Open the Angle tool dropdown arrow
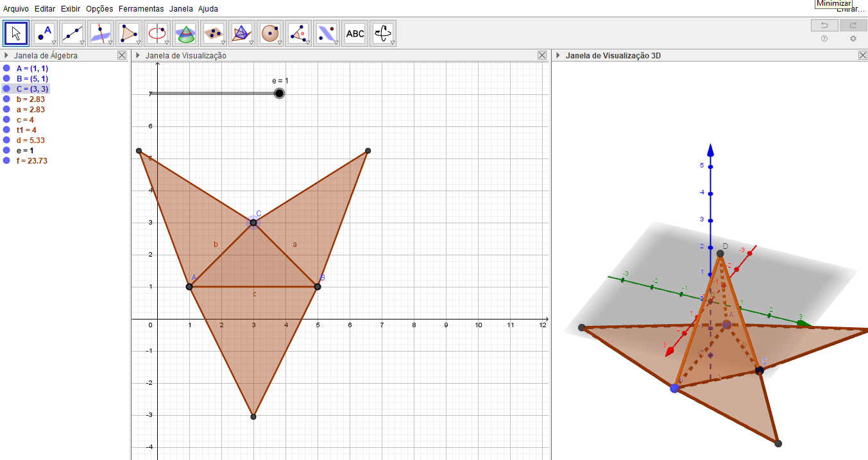The width and height of the screenshot is (868, 460). (308, 42)
